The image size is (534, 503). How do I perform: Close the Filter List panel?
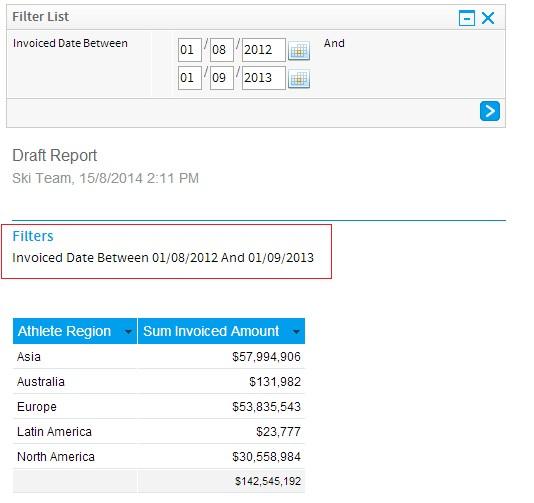click(x=488, y=18)
